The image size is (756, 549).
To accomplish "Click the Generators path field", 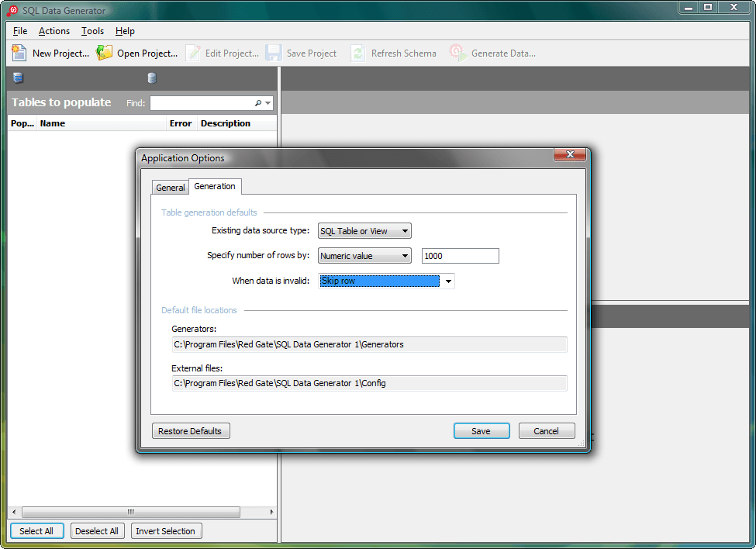I will 369,344.
